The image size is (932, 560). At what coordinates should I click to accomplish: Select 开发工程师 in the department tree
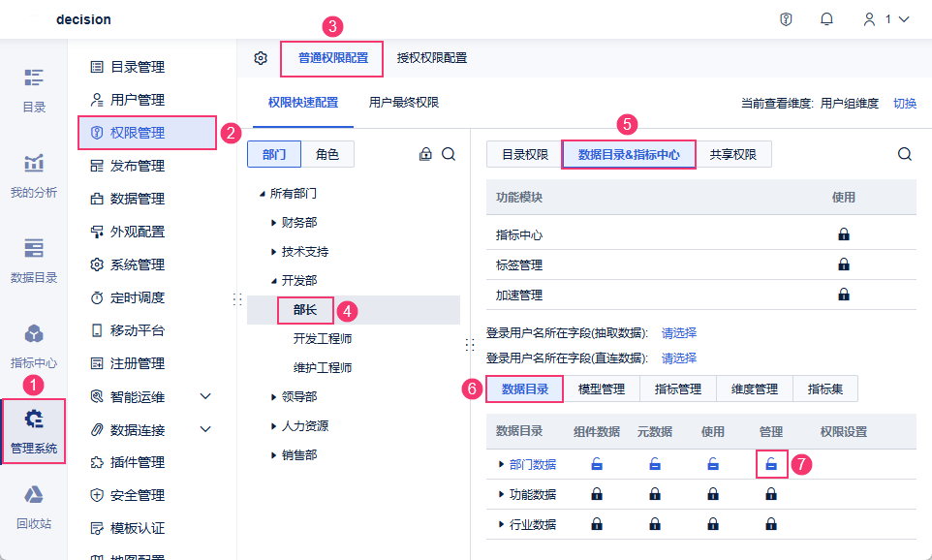point(322,339)
